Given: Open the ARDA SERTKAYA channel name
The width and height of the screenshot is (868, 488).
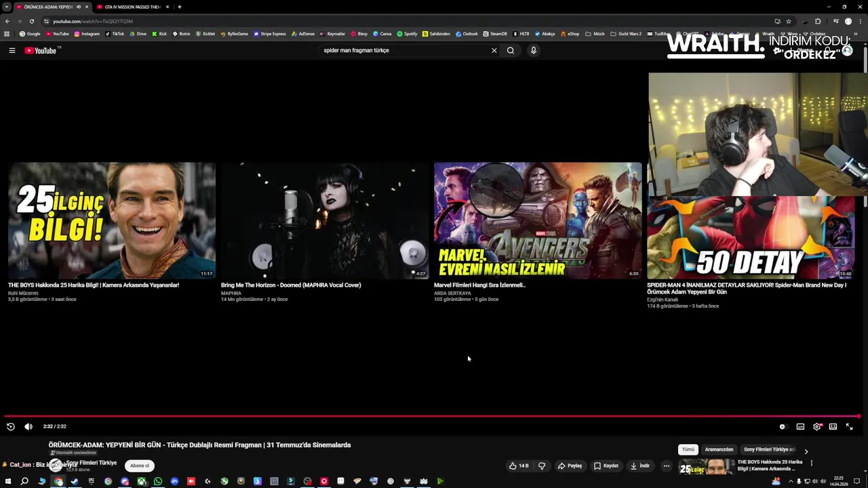Looking at the screenshot, I should click(x=452, y=293).
